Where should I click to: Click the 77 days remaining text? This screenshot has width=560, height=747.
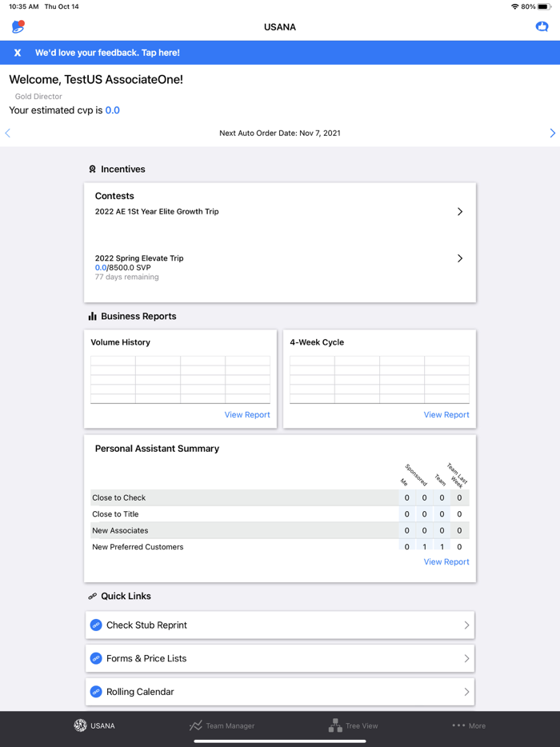[126, 277]
